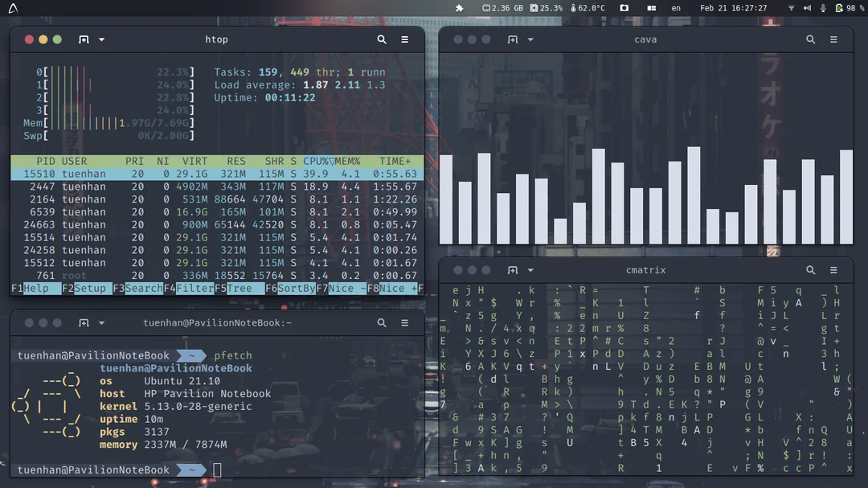Image resolution: width=868 pixels, height=488 pixels.
Task: Click F6 SortBy in htop footer
Action: 291,288
